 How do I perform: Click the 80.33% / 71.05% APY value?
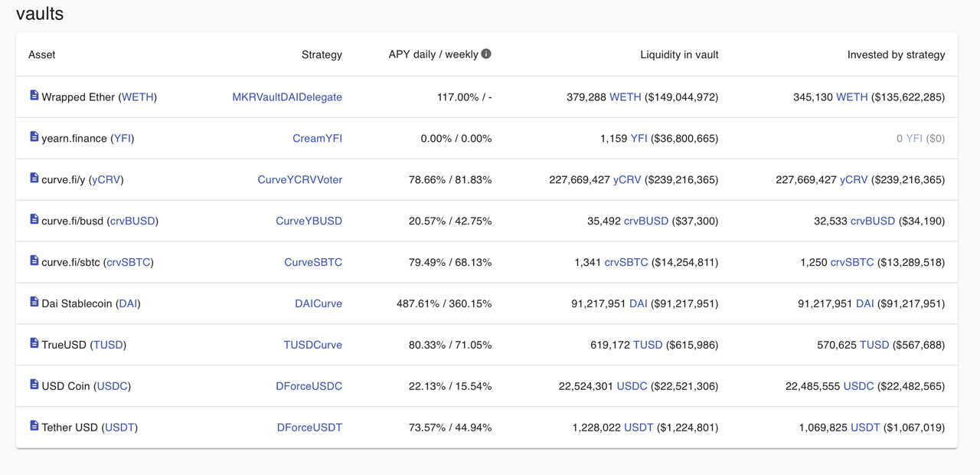(450, 346)
